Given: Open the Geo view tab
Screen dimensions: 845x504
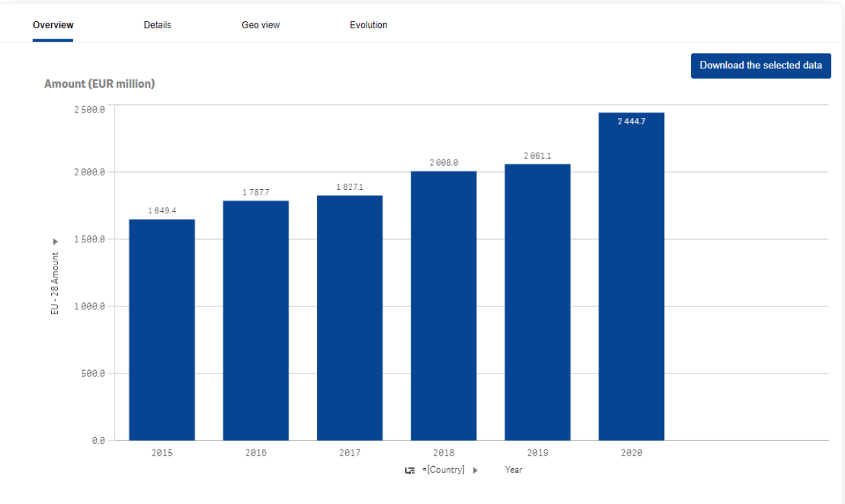Looking at the screenshot, I should 260,25.
